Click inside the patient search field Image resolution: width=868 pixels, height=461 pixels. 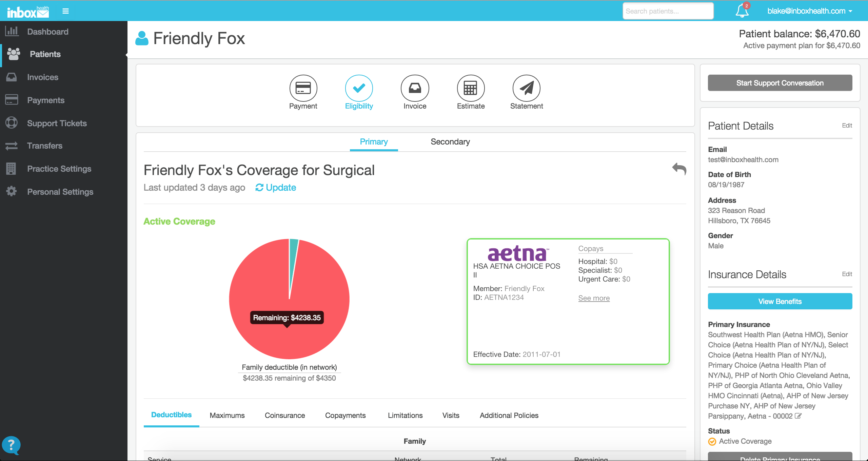(668, 11)
